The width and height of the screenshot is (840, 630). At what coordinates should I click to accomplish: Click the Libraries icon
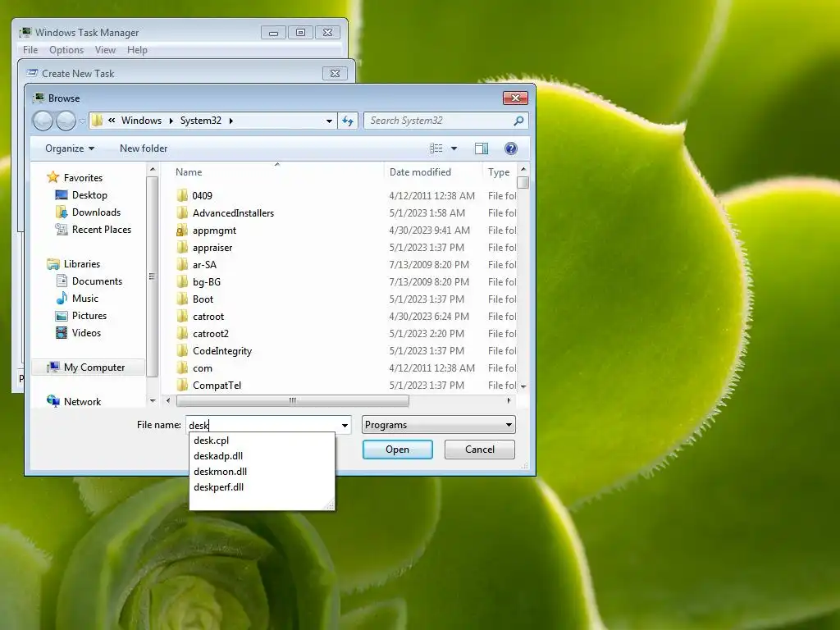coord(53,264)
